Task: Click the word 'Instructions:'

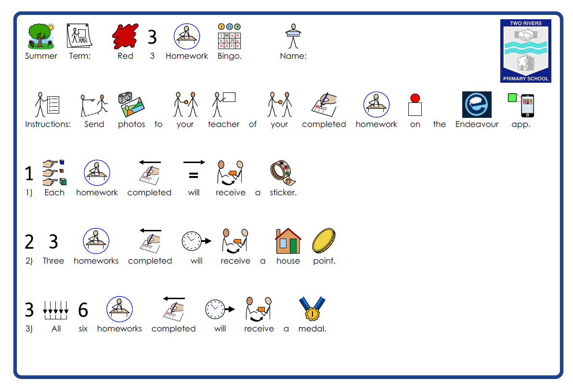Action: (x=48, y=125)
